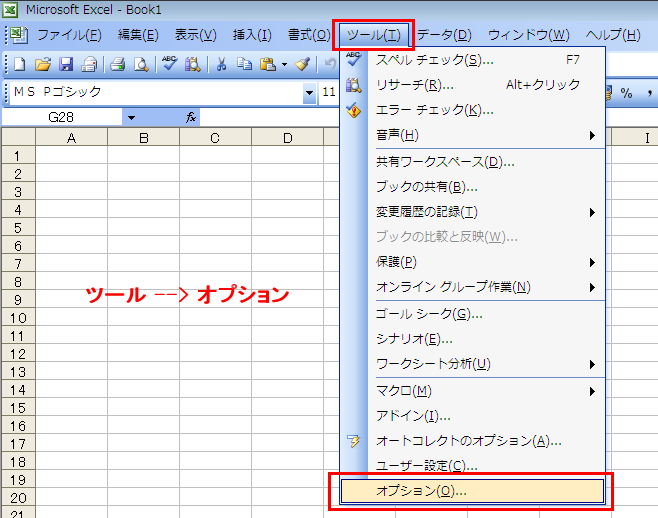658x518 pixels.
Task: Click the Excel title bar application icon
Action: 10,9
